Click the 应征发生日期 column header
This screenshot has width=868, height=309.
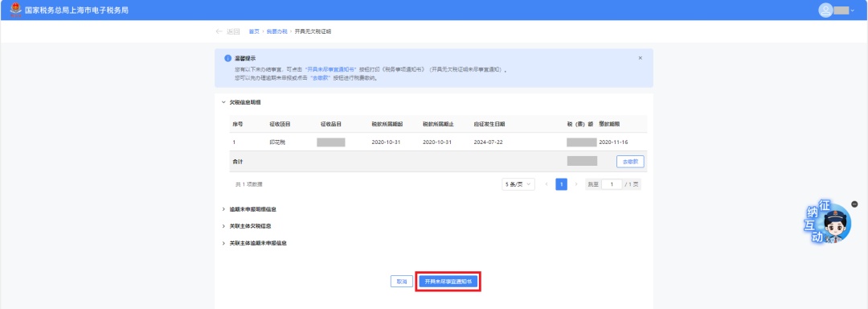(x=489, y=124)
